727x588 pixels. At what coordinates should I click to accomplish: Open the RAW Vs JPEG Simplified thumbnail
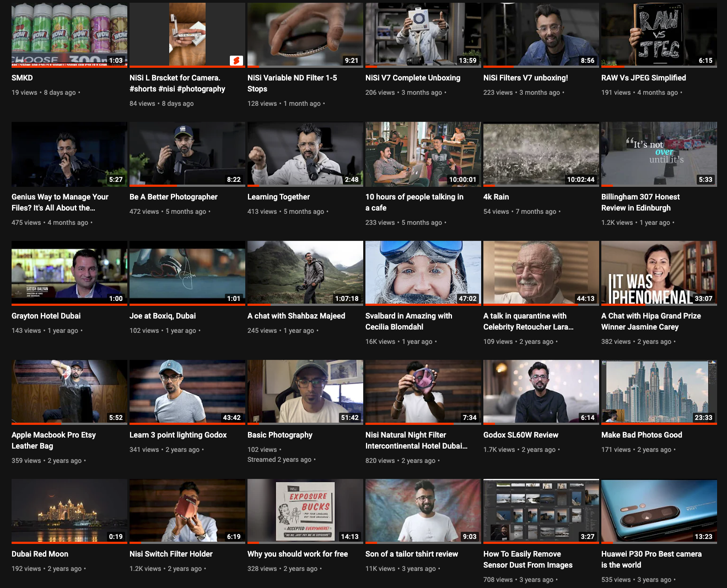tap(659, 35)
